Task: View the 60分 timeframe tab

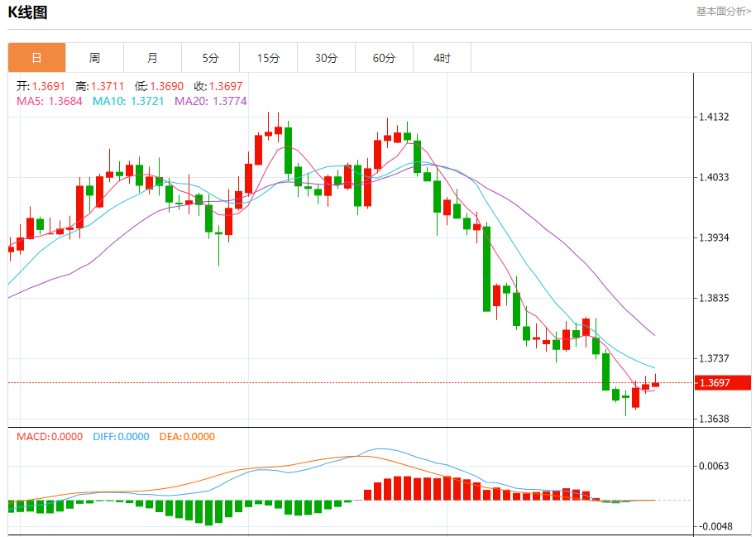Action: tap(384, 58)
